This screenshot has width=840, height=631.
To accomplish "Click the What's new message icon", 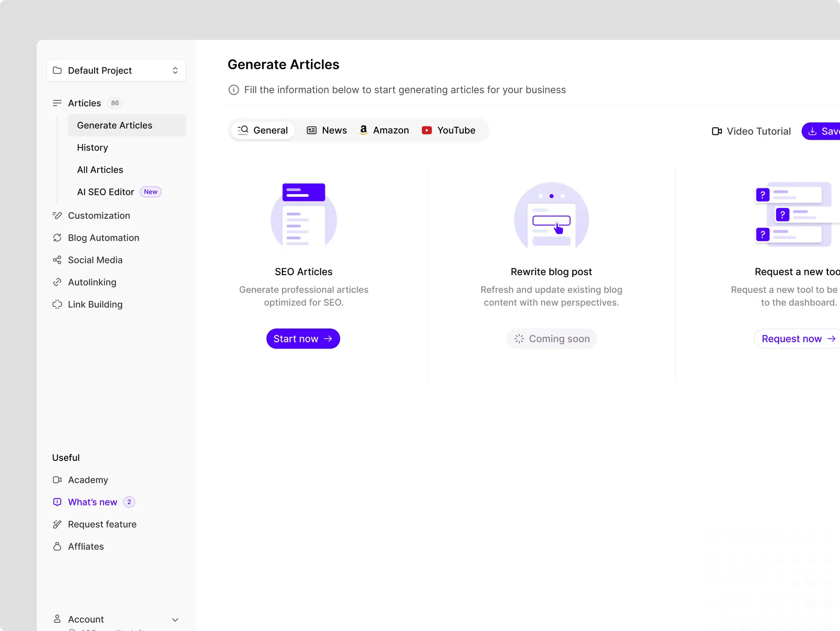I will [57, 502].
